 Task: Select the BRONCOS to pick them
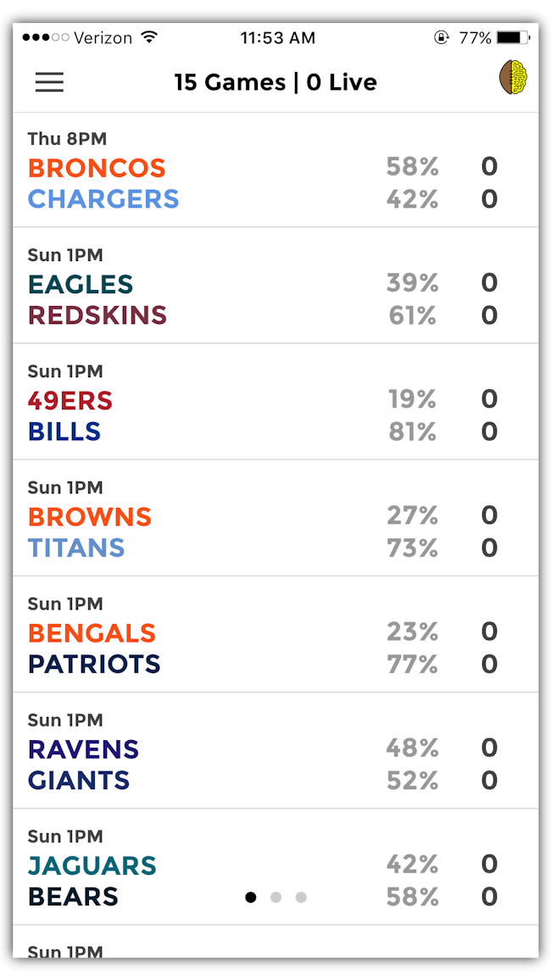[96, 168]
